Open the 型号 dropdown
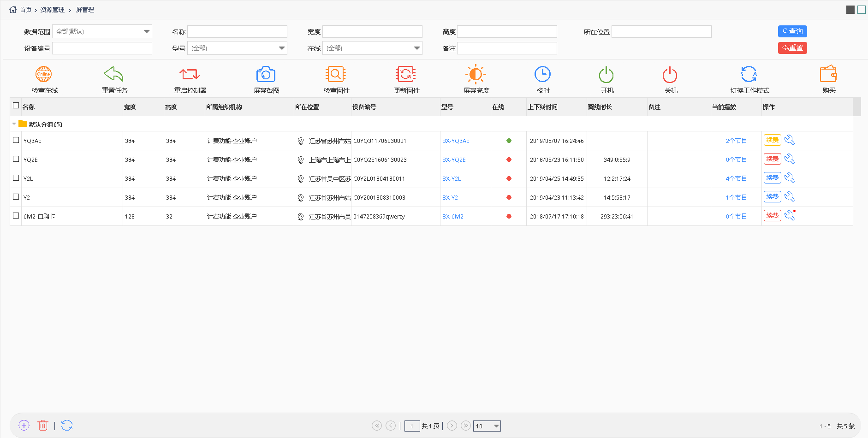Viewport: 868px width, 438px height. point(237,48)
